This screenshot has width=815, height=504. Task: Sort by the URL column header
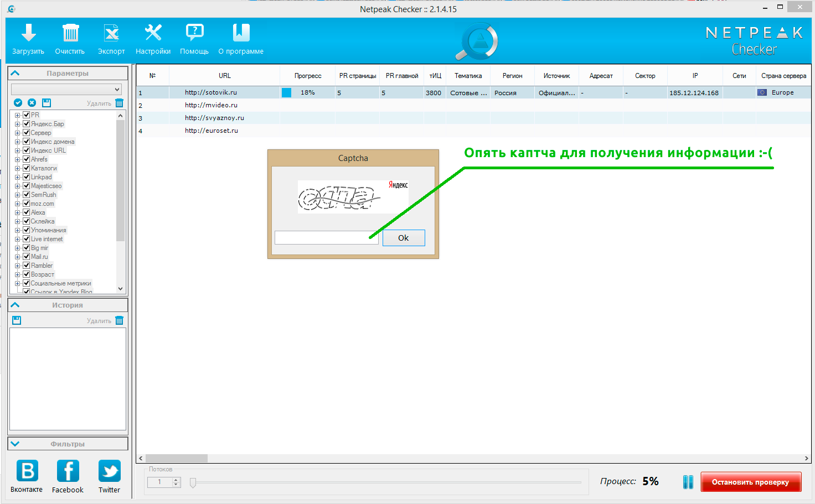pos(225,76)
